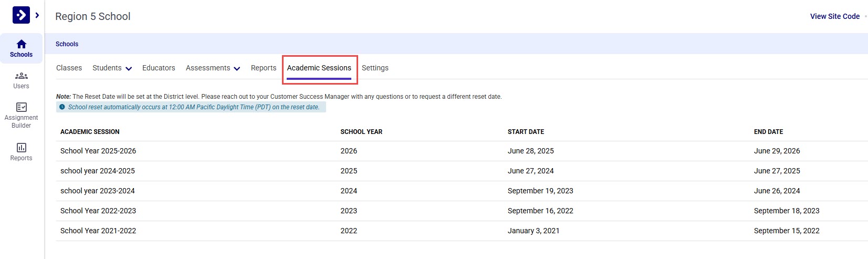Image resolution: width=868 pixels, height=259 pixels.
Task: Click the Schools breadcrumb link
Action: tap(67, 44)
